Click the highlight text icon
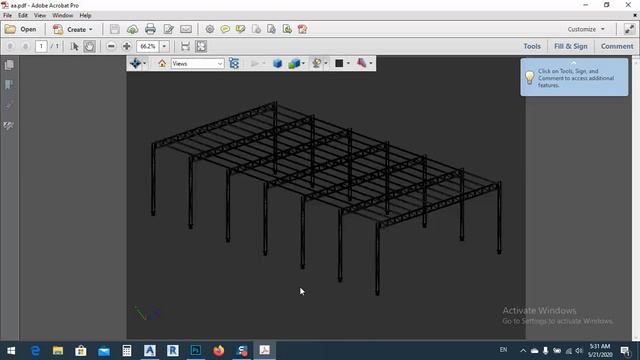The height and width of the screenshot is (360, 640). point(240,29)
